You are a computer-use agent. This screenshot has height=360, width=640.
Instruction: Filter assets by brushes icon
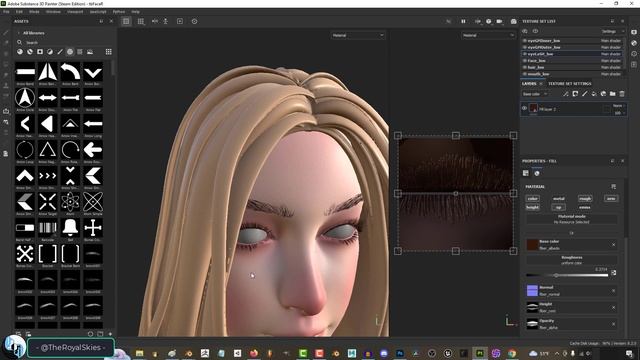pos(60,52)
